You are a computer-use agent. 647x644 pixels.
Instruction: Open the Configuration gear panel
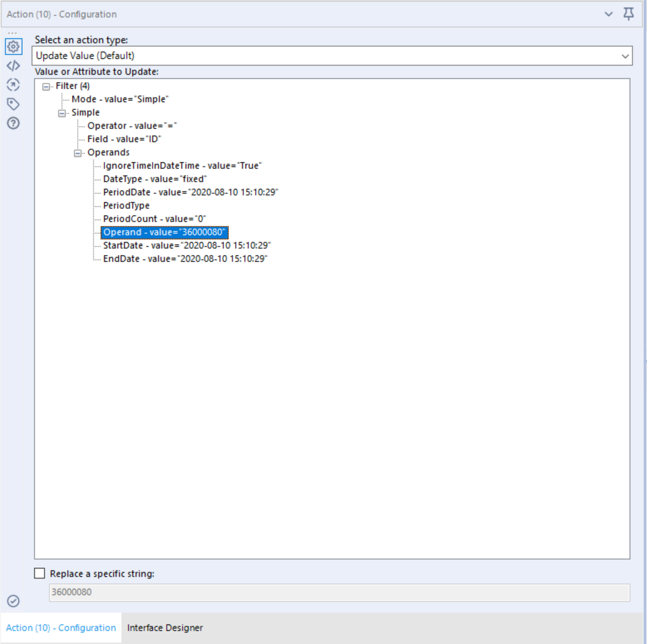(13, 47)
